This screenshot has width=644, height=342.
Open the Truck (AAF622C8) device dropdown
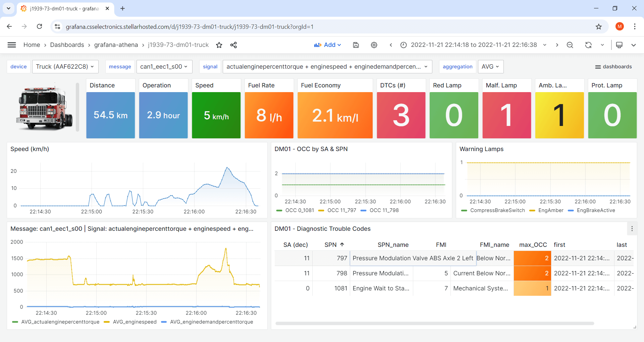coord(65,66)
